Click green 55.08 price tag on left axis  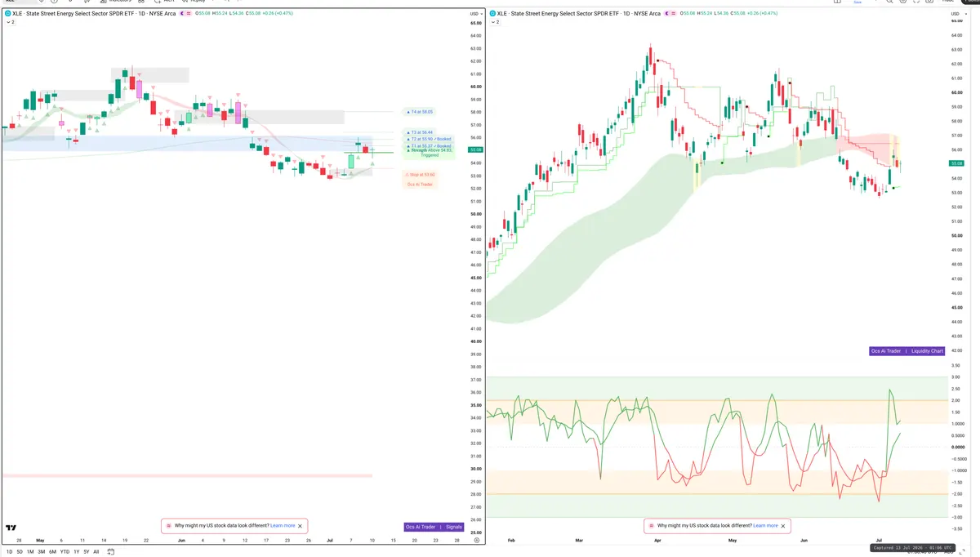475,150
